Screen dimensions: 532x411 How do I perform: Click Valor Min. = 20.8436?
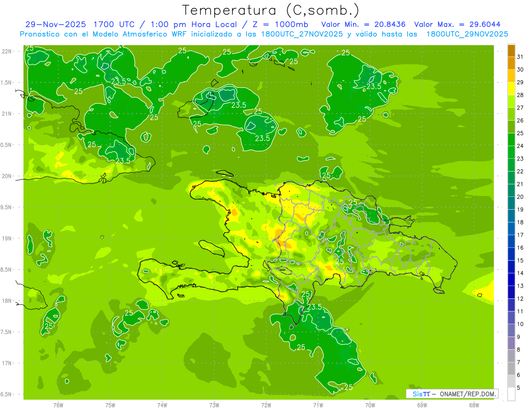363,24
